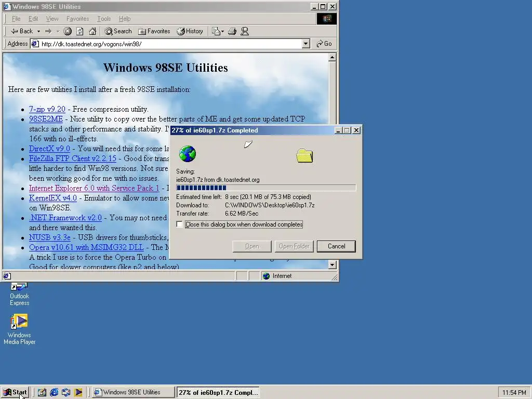Open the Search pane
This screenshot has width=532, height=399.
(x=118, y=31)
